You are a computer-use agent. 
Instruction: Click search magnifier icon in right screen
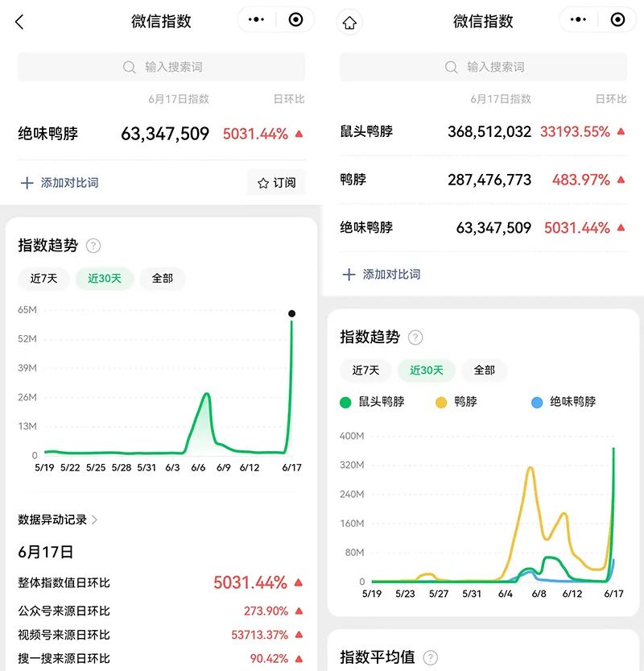coord(451,67)
